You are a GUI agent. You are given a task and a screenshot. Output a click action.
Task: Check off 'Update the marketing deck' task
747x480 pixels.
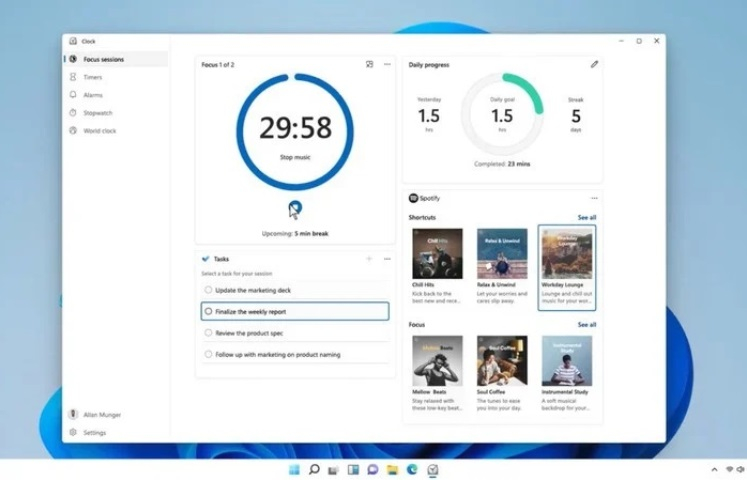point(208,290)
